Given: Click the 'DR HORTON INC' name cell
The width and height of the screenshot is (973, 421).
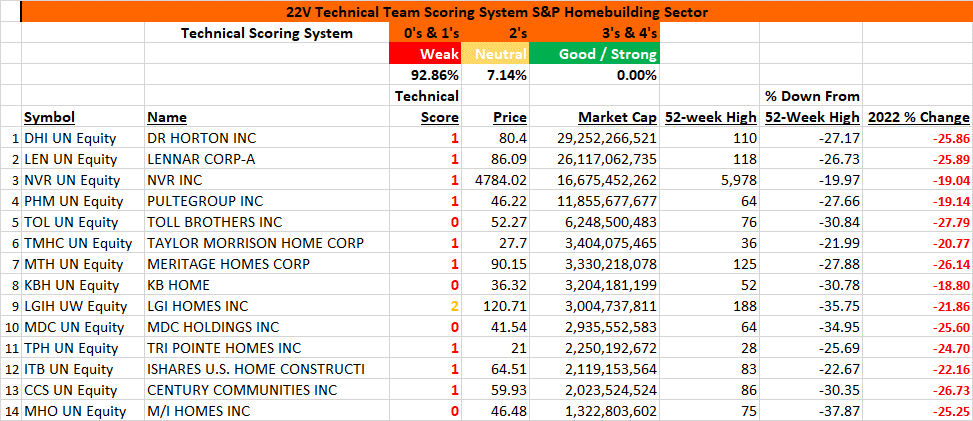Looking at the screenshot, I should click(267, 138).
